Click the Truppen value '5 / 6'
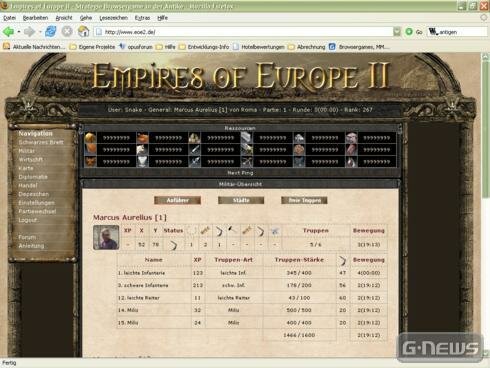The image size is (490, 368). coord(315,245)
